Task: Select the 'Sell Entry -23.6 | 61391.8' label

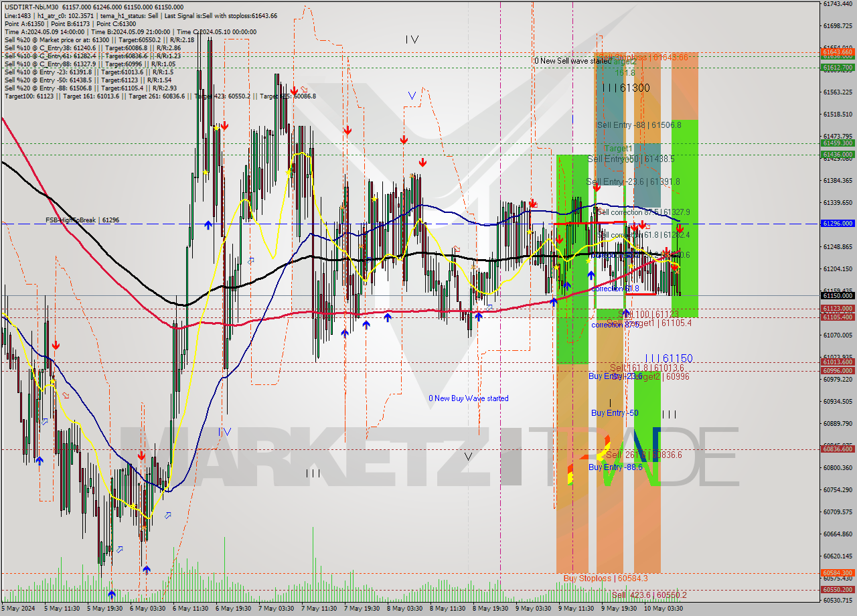Action: click(633, 181)
